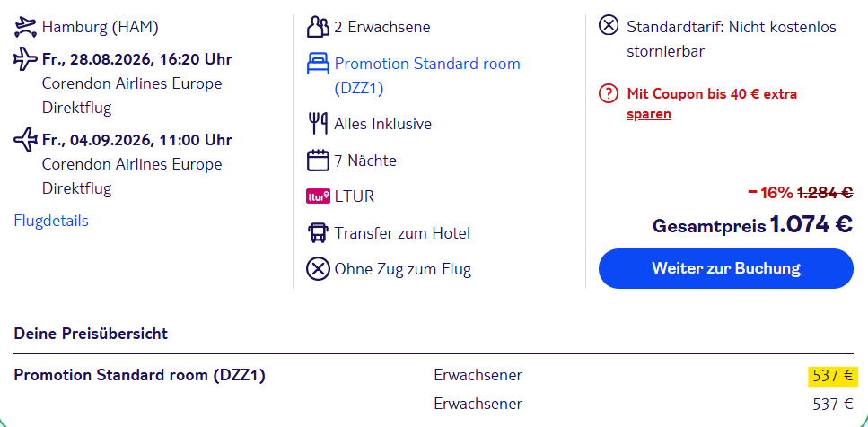Click the crossed circle beside Standardtarif

click(609, 25)
